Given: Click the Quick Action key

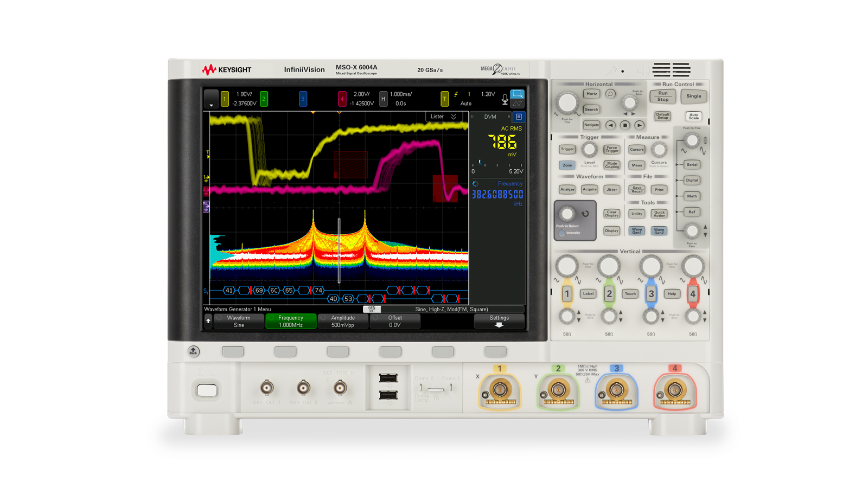Looking at the screenshot, I should [659, 214].
